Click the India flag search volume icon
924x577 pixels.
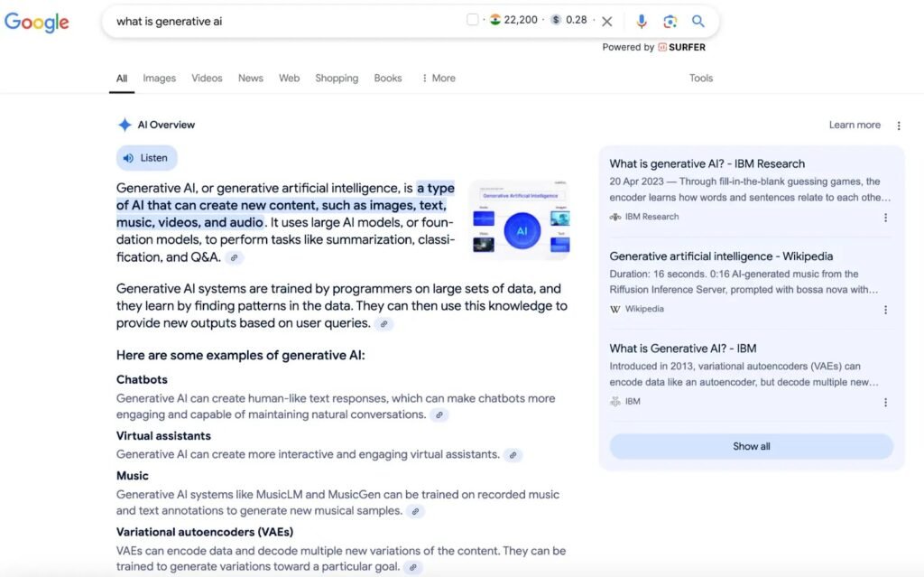[495, 20]
